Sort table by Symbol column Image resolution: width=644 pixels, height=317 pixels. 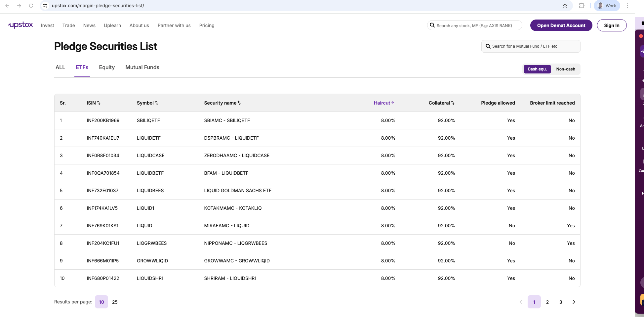click(147, 103)
